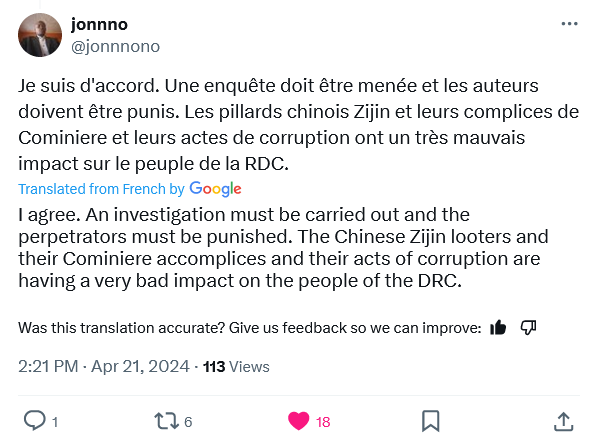Rate translation with thumbs down

[x=529, y=327]
